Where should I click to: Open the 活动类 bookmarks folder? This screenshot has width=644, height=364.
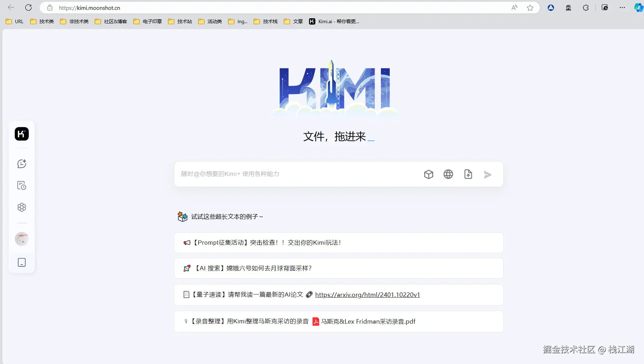click(x=210, y=21)
